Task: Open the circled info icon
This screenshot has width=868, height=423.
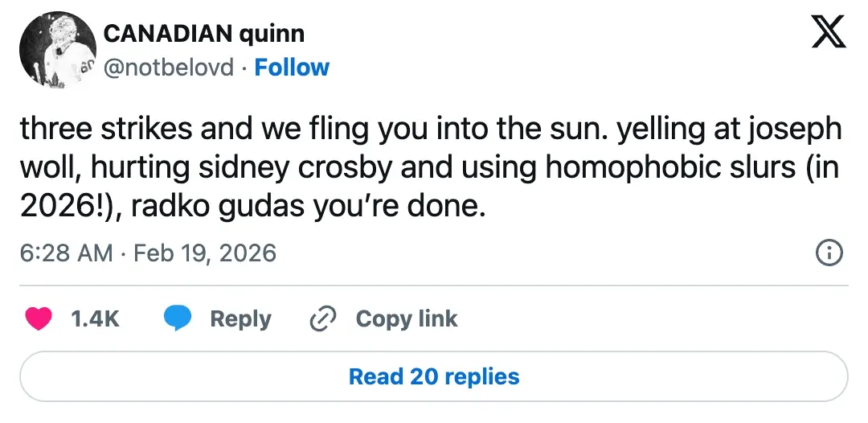Action: [829, 254]
